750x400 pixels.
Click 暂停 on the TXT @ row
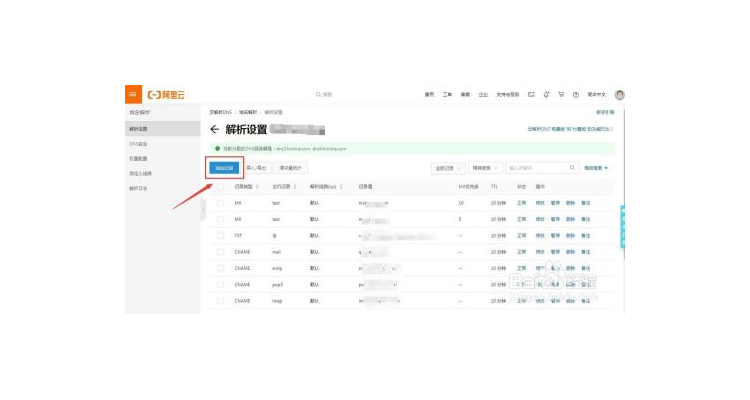coord(555,235)
